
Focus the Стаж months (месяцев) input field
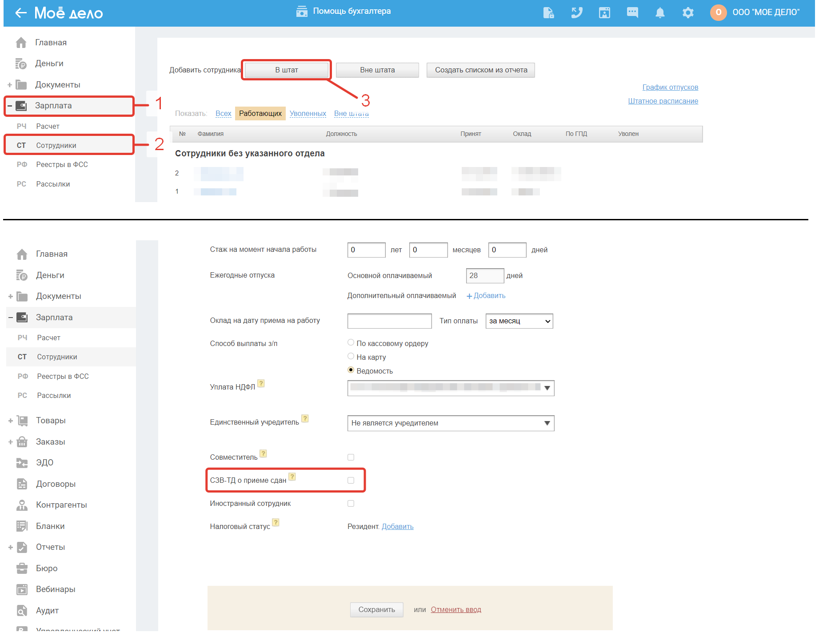click(x=428, y=250)
